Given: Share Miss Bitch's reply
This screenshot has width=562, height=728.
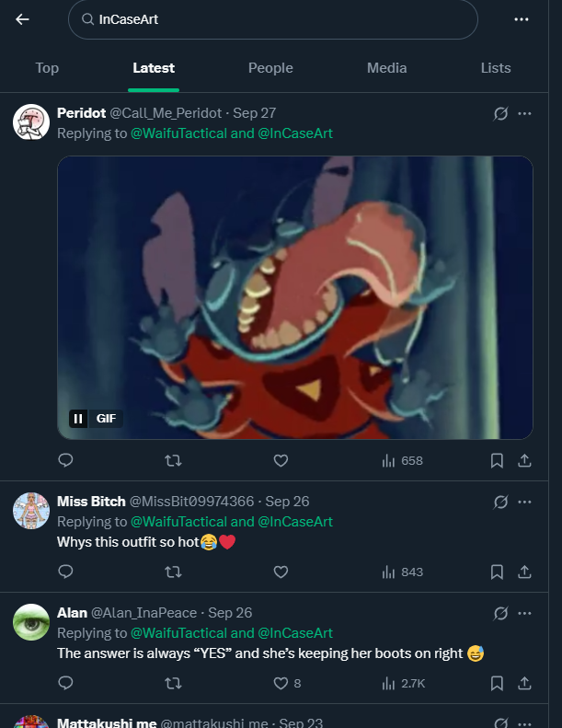Looking at the screenshot, I should coord(524,572).
